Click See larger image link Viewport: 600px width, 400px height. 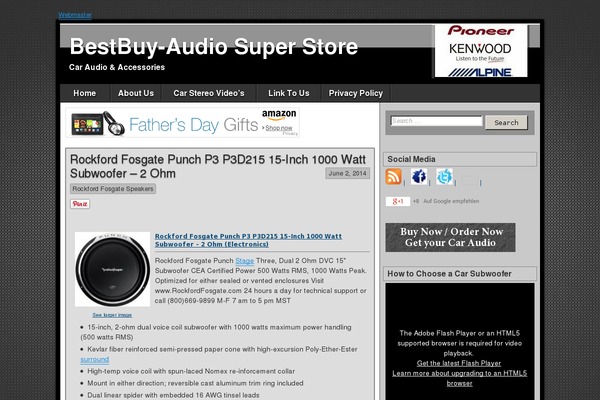click(112, 315)
